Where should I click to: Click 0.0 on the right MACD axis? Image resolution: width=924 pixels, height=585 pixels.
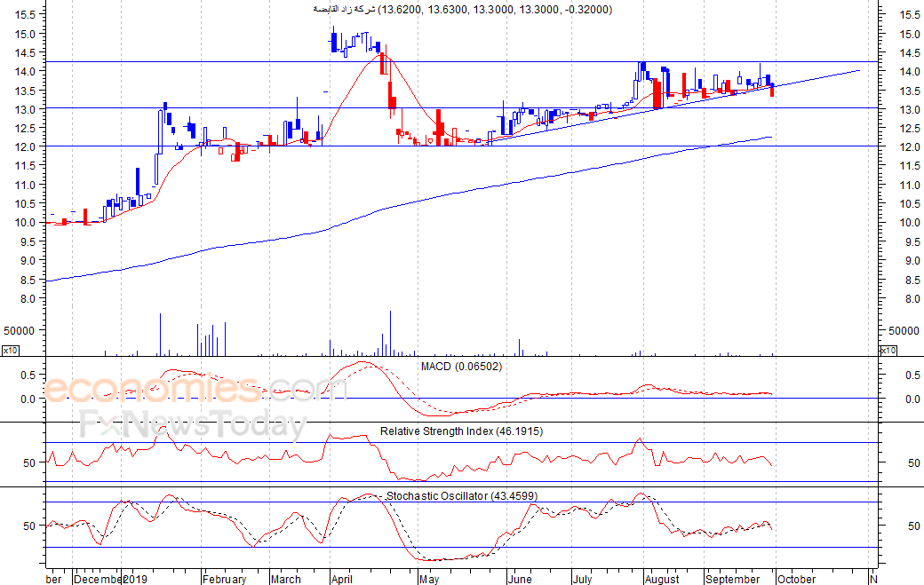912,399
